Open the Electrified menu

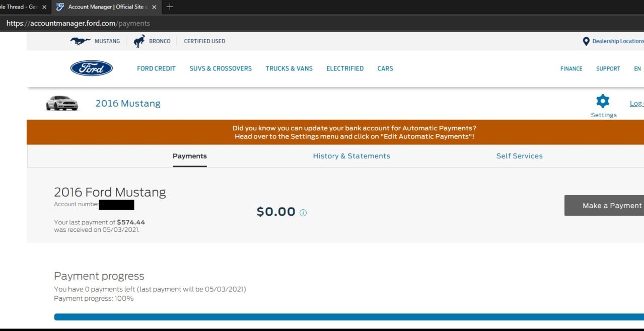pos(345,68)
